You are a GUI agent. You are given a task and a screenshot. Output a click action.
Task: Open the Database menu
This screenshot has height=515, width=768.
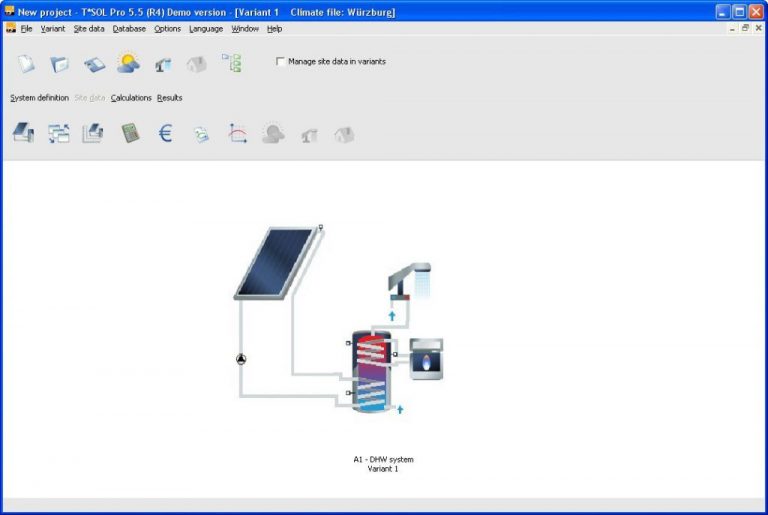[x=129, y=29]
